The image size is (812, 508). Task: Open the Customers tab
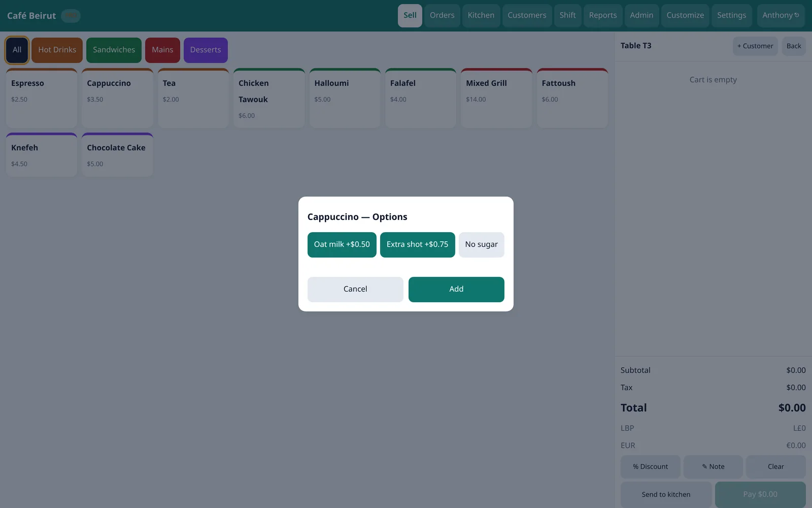pos(527,16)
